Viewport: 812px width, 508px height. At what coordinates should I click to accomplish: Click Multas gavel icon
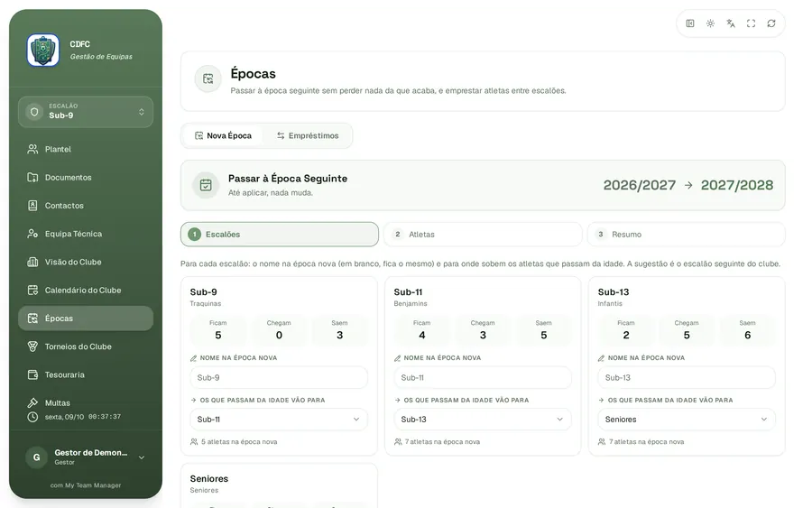(32, 402)
